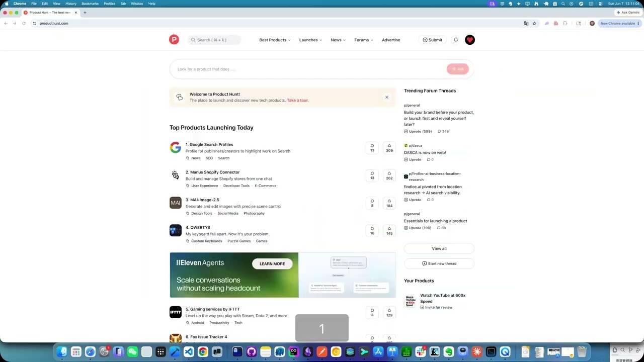The height and width of the screenshot is (362, 644).
Task: Click Ask Gemini button
Action: 628,13
